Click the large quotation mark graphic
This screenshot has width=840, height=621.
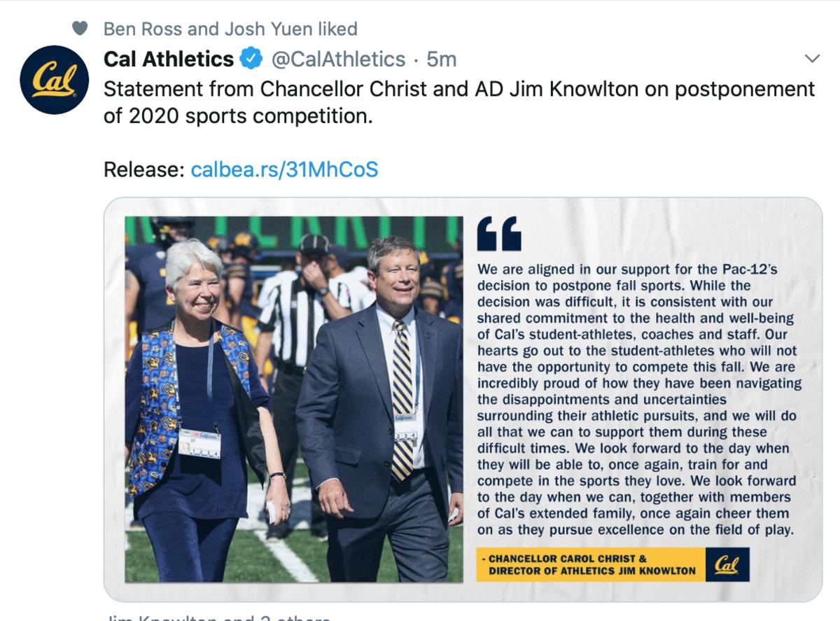point(499,233)
